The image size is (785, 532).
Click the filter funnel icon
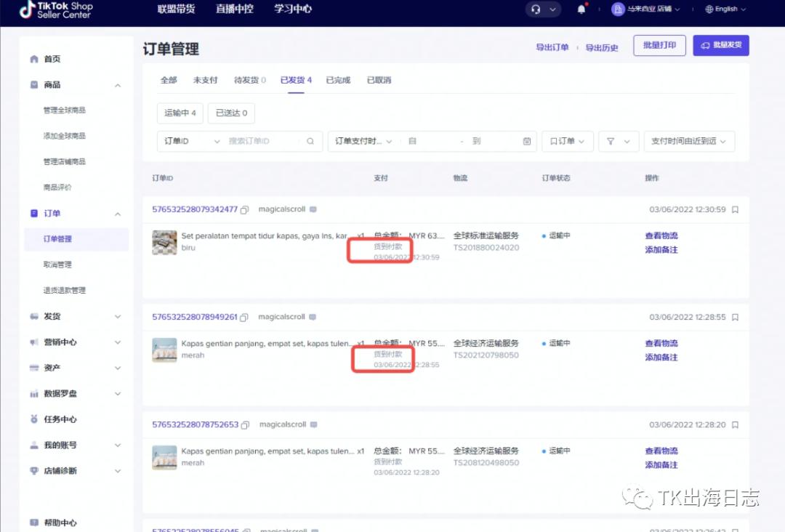click(611, 141)
